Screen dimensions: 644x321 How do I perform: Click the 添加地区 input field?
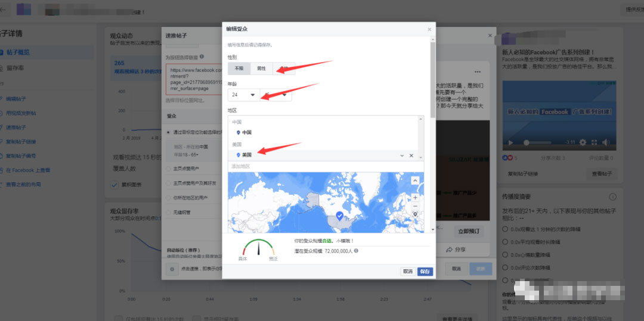pyautogui.click(x=322, y=166)
